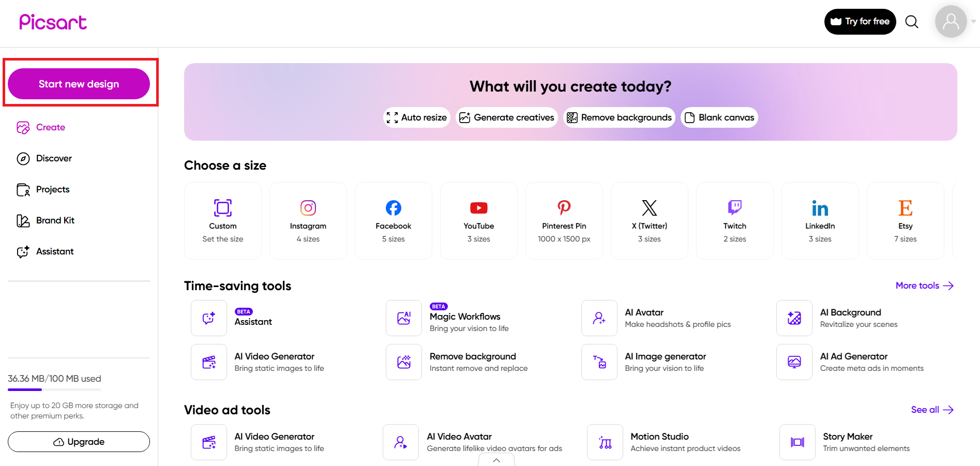Screen dimensions: 980x466
Task: Click the Blank canvas chip
Action: pos(719,117)
